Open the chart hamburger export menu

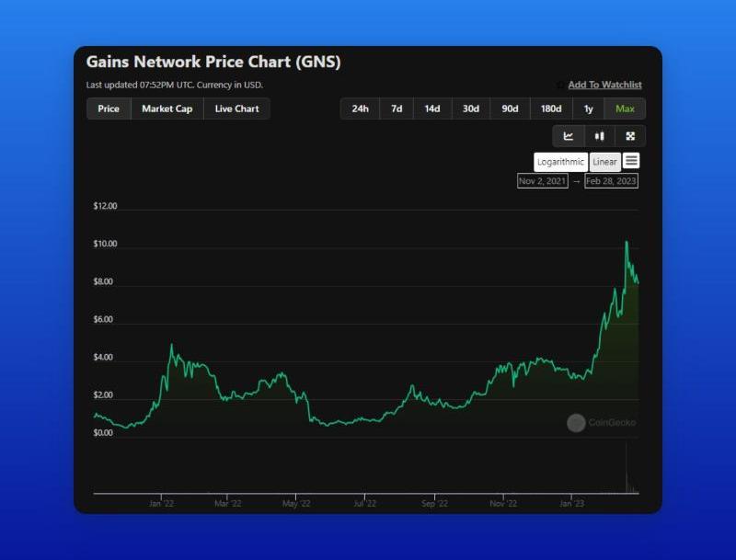(631, 161)
